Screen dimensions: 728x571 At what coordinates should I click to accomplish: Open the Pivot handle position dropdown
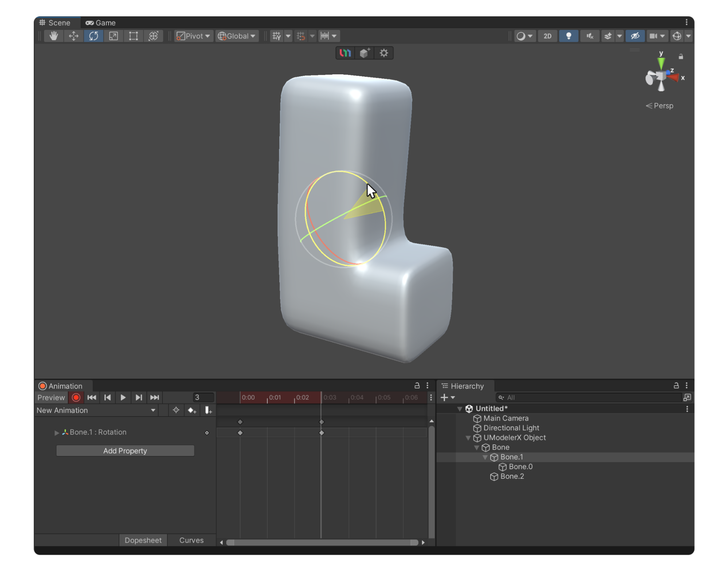point(193,36)
